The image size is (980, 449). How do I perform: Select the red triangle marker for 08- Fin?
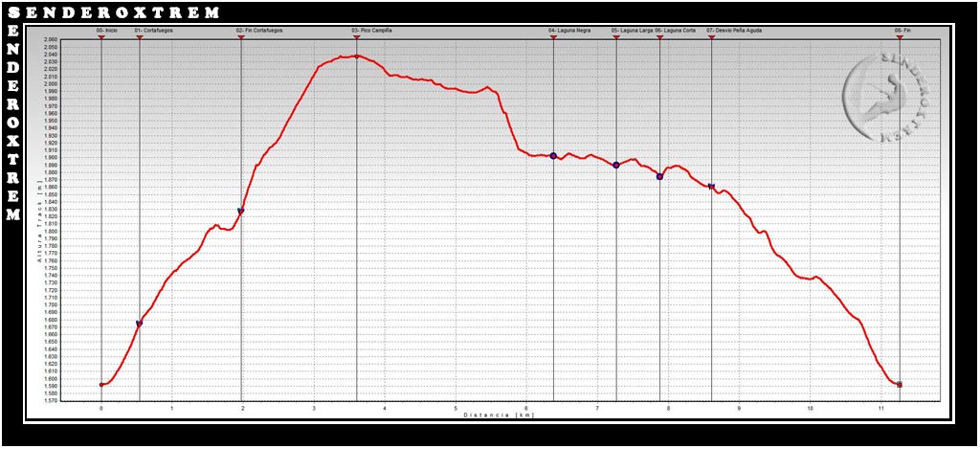(x=900, y=37)
